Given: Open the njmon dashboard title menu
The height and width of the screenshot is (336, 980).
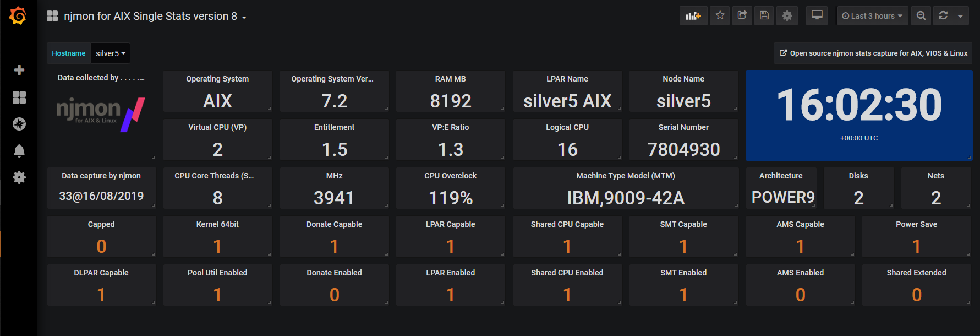Looking at the screenshot, I should pyautogui.click(x=155, y=17).
